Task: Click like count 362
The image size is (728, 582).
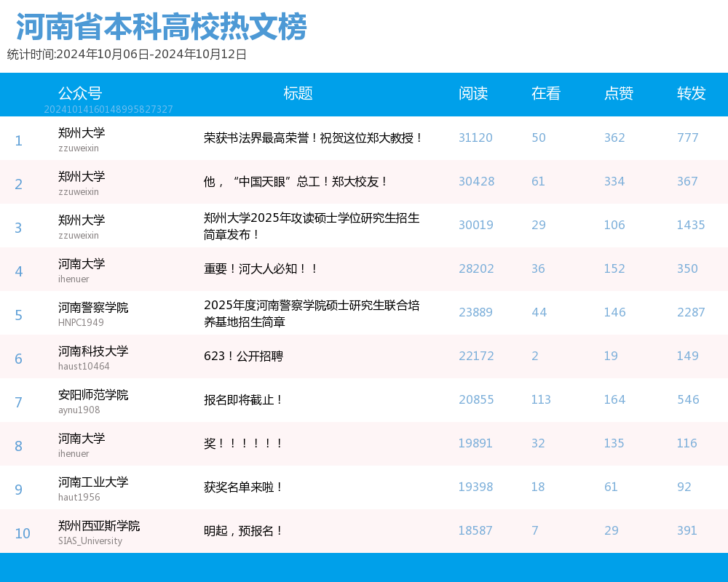Action: pos(614,137)
